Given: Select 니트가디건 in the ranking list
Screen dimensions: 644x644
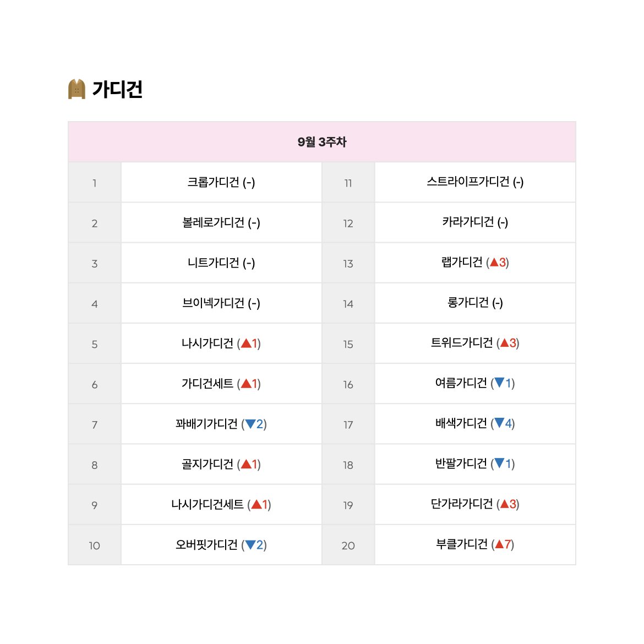Looking at the screenshot, I should pyautogui.click(x=213, y=263).
